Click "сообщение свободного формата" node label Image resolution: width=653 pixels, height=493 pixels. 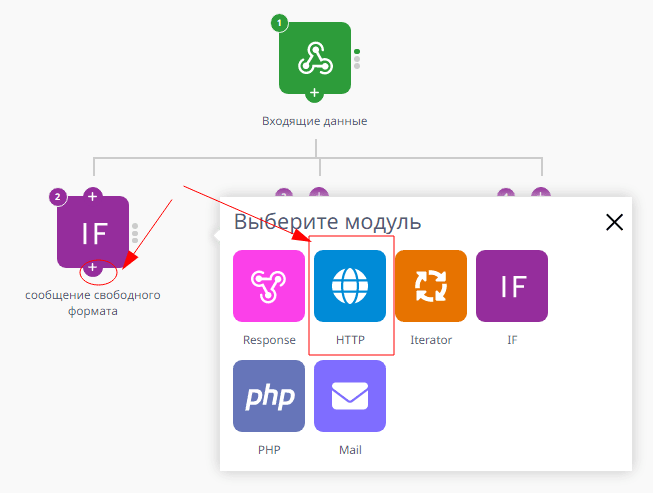tap(92, 303)
